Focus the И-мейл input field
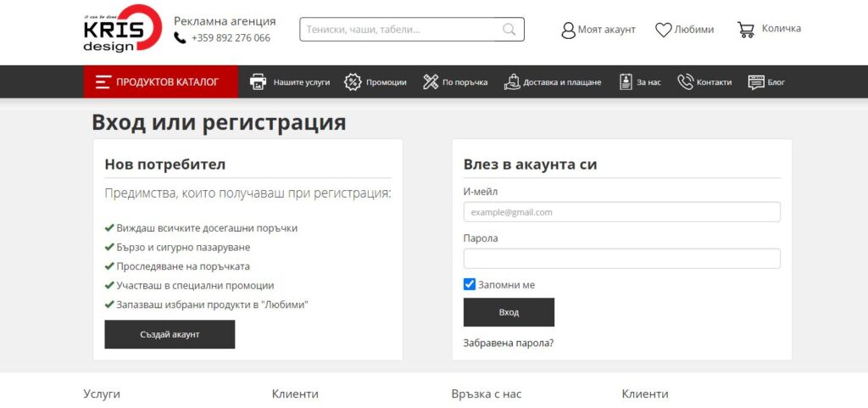The width and height of the screenshot is (868, 408). (621, 212)
